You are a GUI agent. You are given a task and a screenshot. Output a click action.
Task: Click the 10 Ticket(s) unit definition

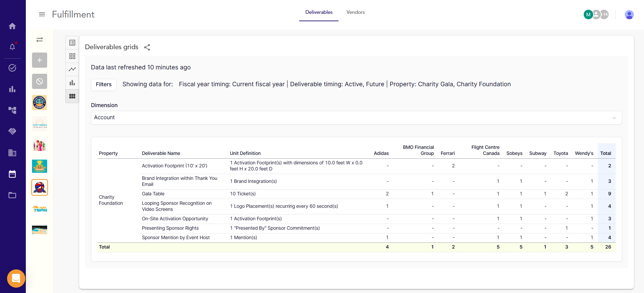click(243, 194)
